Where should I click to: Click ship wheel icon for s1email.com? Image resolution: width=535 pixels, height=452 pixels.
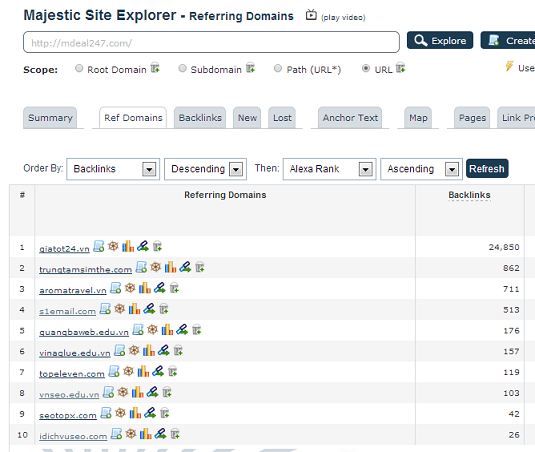(x=119, y=309)
